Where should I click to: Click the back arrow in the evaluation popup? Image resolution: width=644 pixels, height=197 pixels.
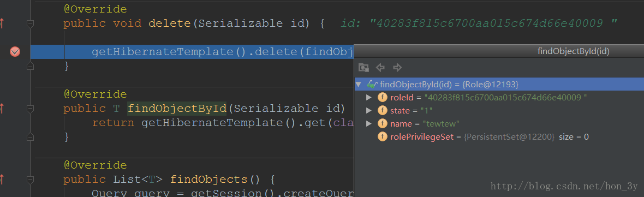(x=380, y=67)
